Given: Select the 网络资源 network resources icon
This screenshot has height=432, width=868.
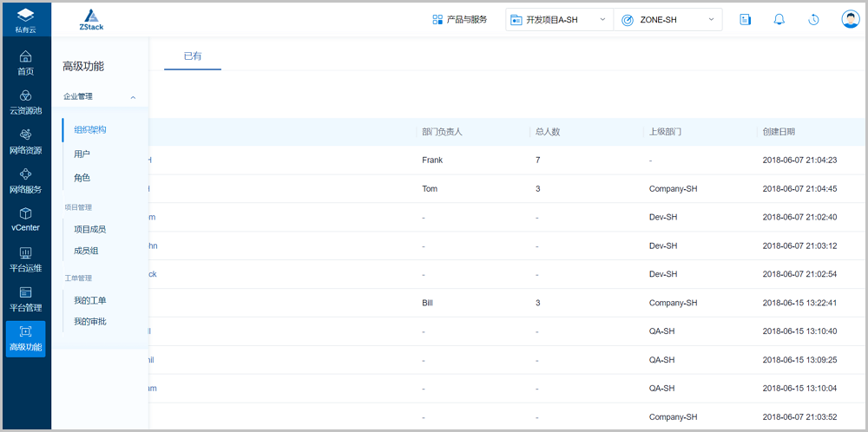Looking at the screenshot, I should [25, 134].
